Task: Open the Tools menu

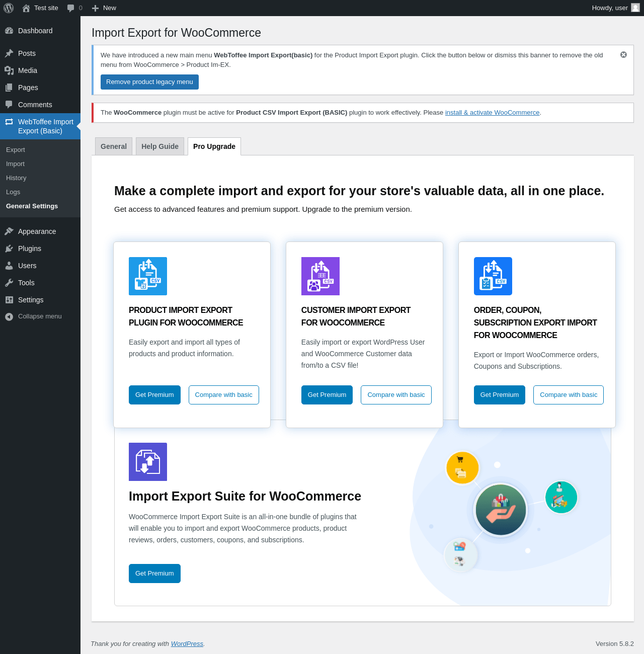Action: [40, 283]
